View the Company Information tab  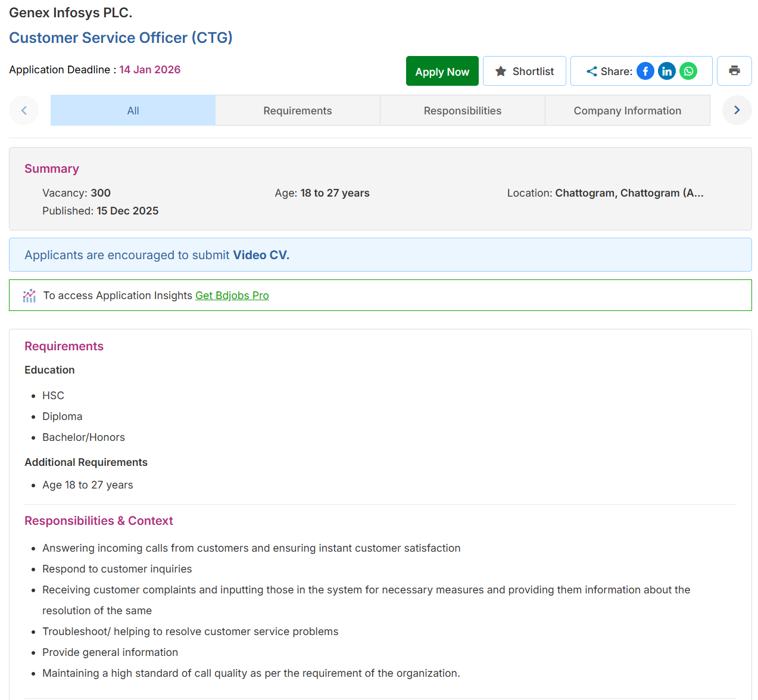[x=627, y=110]
